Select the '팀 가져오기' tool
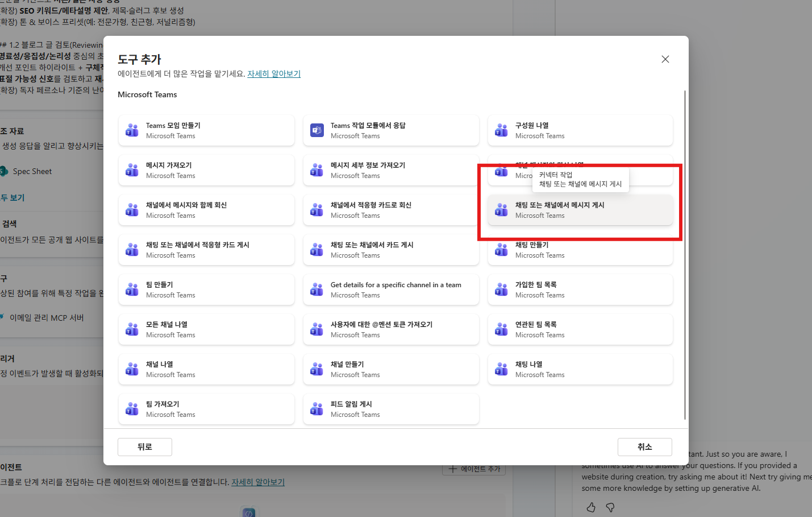 pos(206,409)
